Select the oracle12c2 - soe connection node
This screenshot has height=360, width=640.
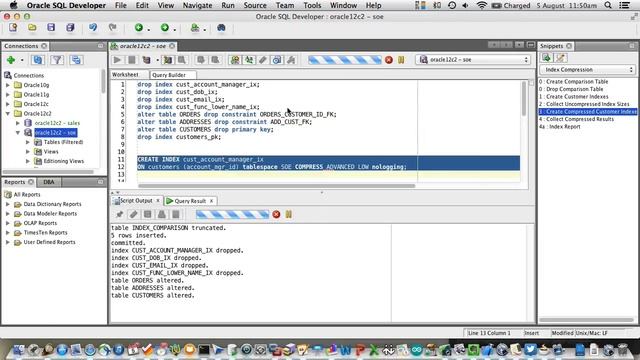(x=55, y=133)
